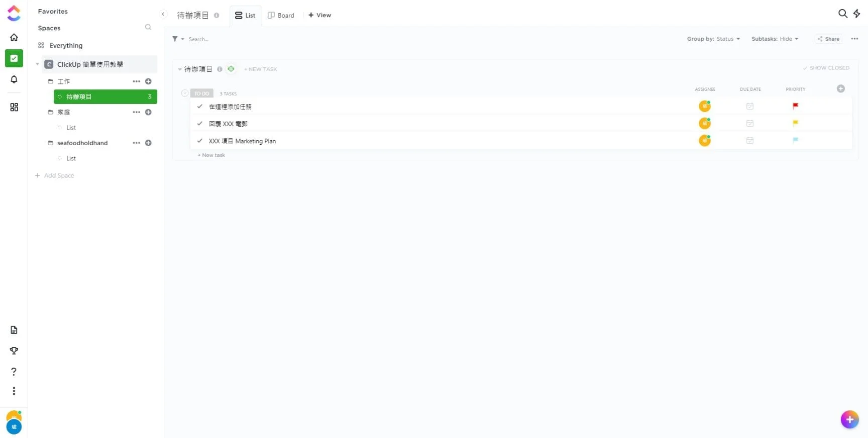868x438 pixels.
Task: Collapse ClickUp 簡單使用教學 space
Action: point(37,64)
